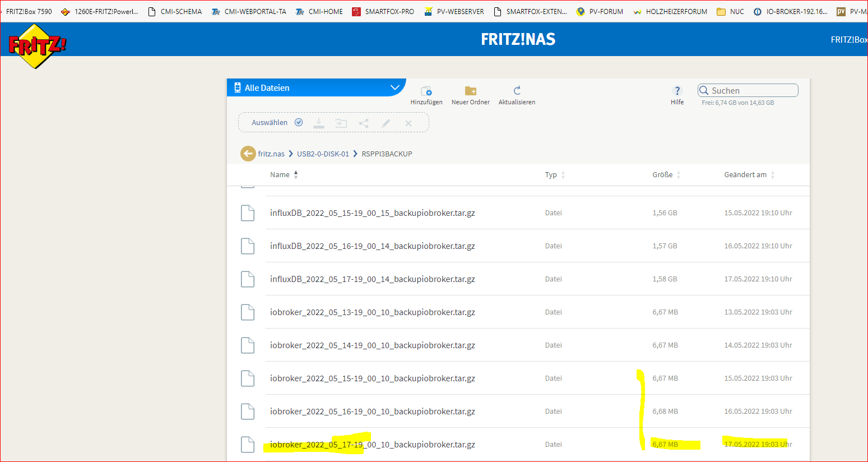Open the SMARTFOX-PRO bookmark
The height and width of the screenshot is (462, 868).
pyautogui.click(x=383, y=11)
